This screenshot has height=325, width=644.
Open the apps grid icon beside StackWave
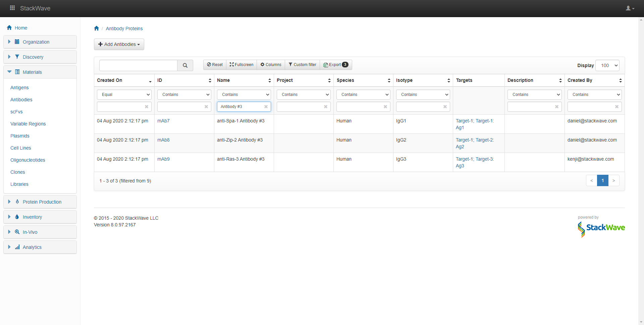(12, 8)
